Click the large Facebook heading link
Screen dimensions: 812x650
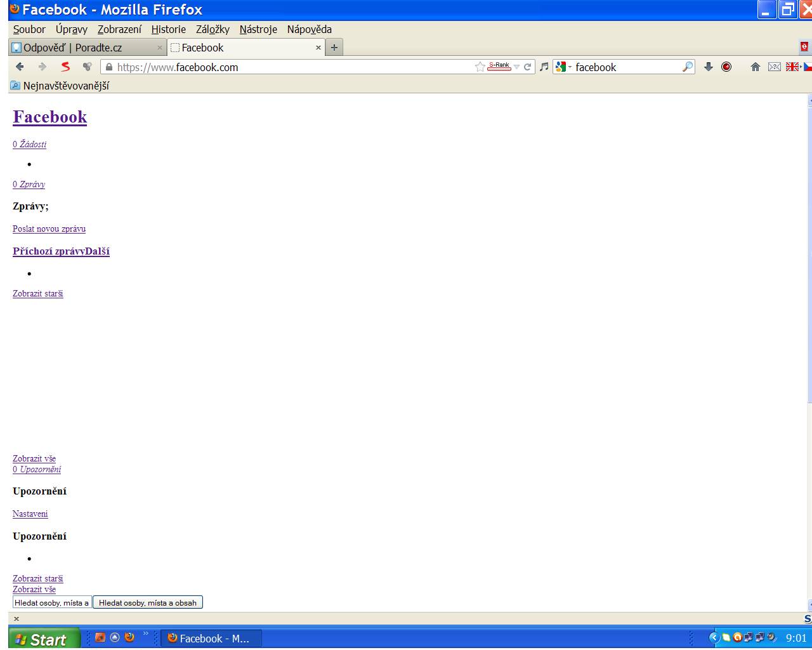(x=50, y=117)
